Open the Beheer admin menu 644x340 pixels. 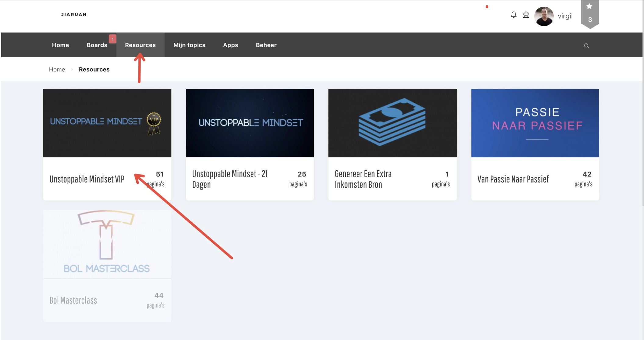pos(266,45)
